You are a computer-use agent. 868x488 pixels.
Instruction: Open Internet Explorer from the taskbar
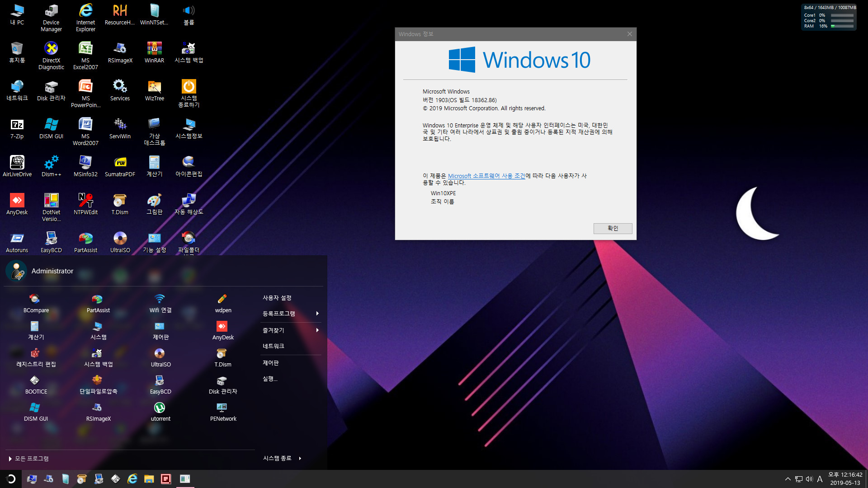(x=132, y=479)
